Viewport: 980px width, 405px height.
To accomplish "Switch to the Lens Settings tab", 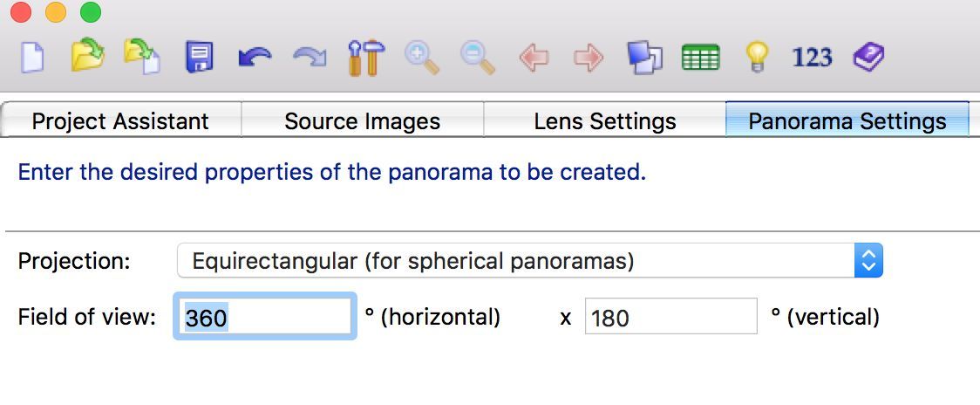I will tap(605, 120).
